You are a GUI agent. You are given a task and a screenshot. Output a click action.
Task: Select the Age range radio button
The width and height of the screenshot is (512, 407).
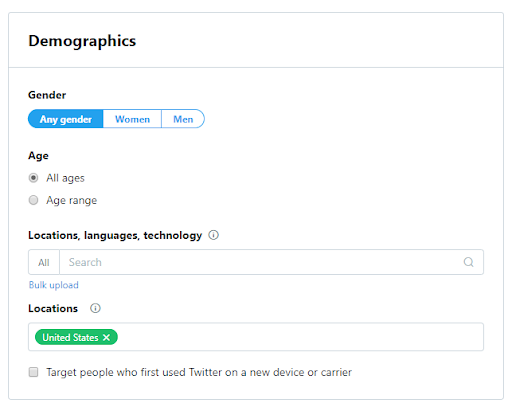point(33,200)
